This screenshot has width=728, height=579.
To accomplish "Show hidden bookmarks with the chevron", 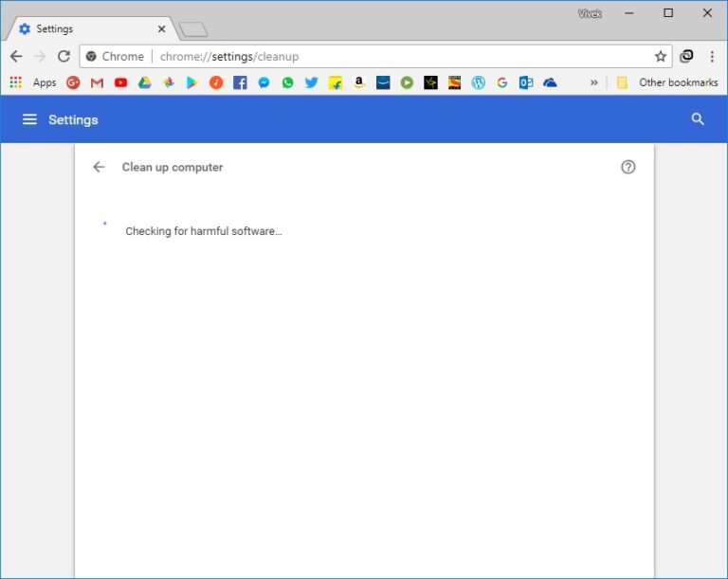I will click(x=593, y=82).
